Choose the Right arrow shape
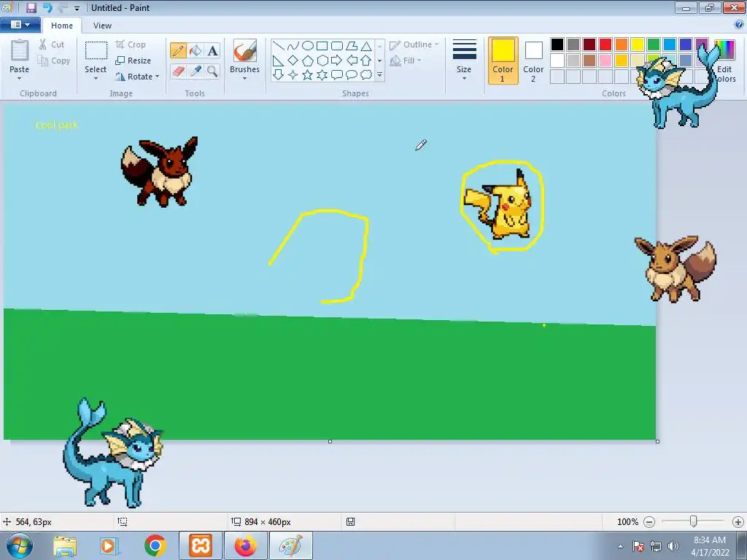 point(337,61)
